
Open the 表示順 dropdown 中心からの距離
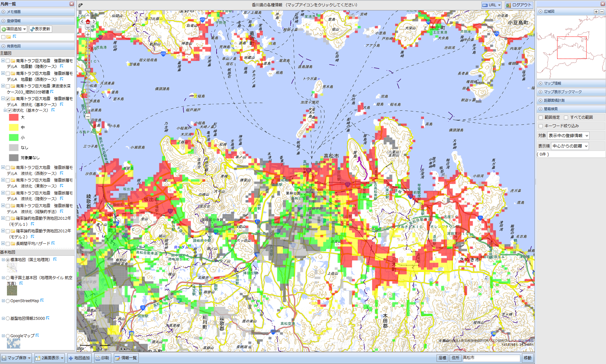[x=570, y=146]
